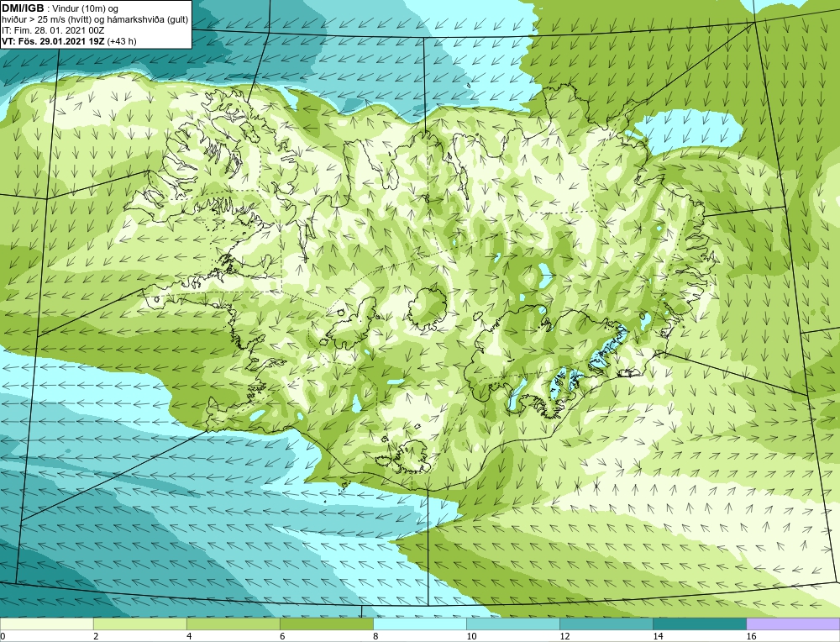
Task: Click the 10–12 m/s aqua legend swatch
Action: (512, 624)
